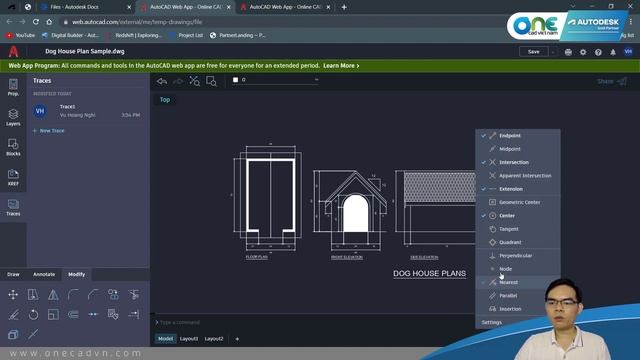Select the Mirror tool
640x360 pixels.
[x=53, y=294]
